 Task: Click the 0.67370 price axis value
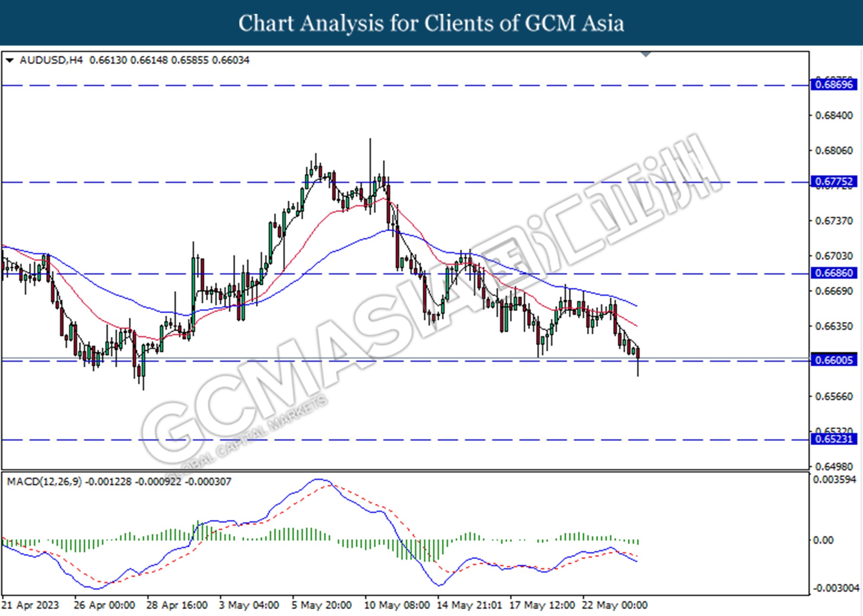click(834, 221)
